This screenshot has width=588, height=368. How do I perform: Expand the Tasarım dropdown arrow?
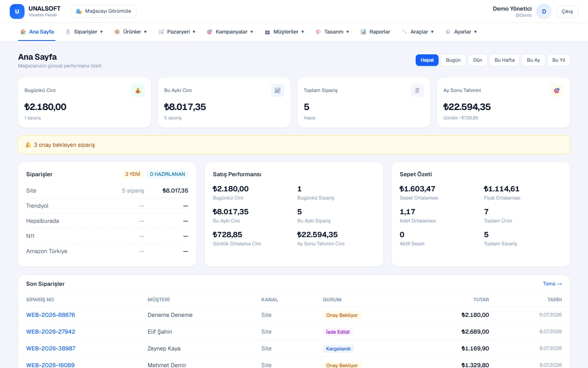click(x=347, y=32)
